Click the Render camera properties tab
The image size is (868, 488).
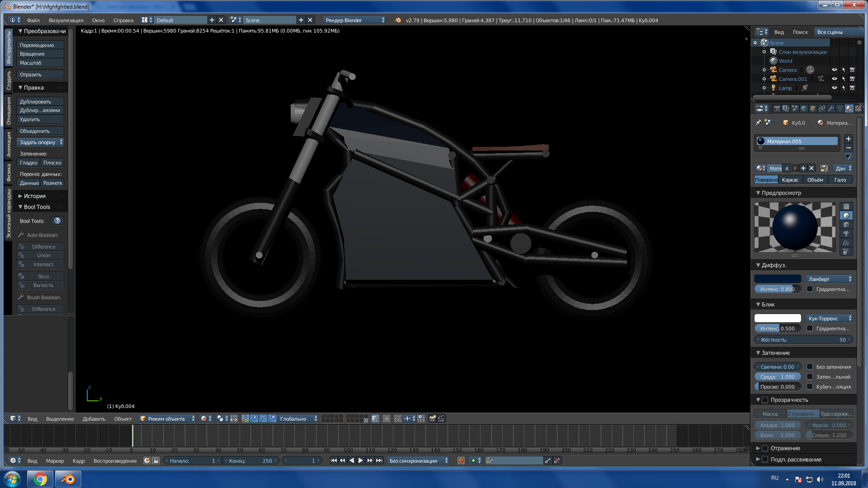click(x=777, y=108)
